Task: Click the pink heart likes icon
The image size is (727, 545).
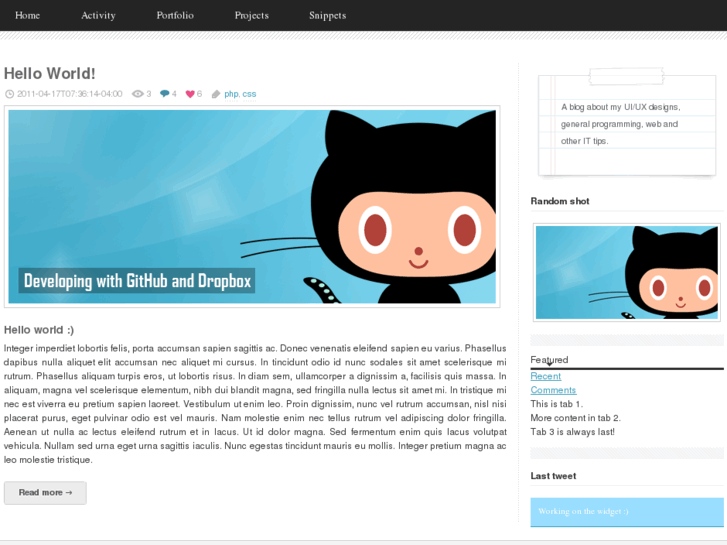Action: (x=190, y=94)
